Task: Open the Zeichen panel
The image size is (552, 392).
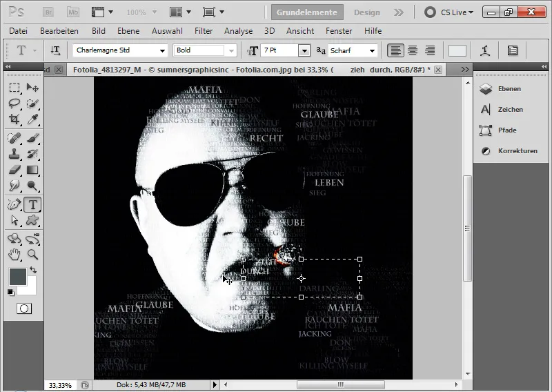Action: tap(510, 110)
